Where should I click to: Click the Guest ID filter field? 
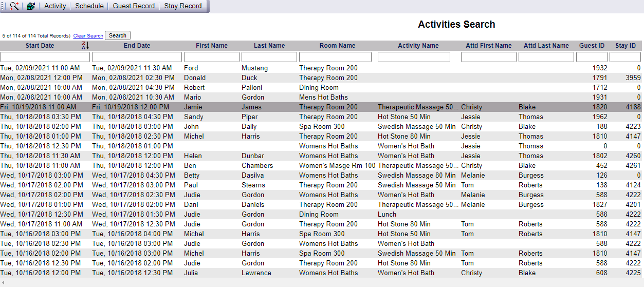tap(592, 57)
